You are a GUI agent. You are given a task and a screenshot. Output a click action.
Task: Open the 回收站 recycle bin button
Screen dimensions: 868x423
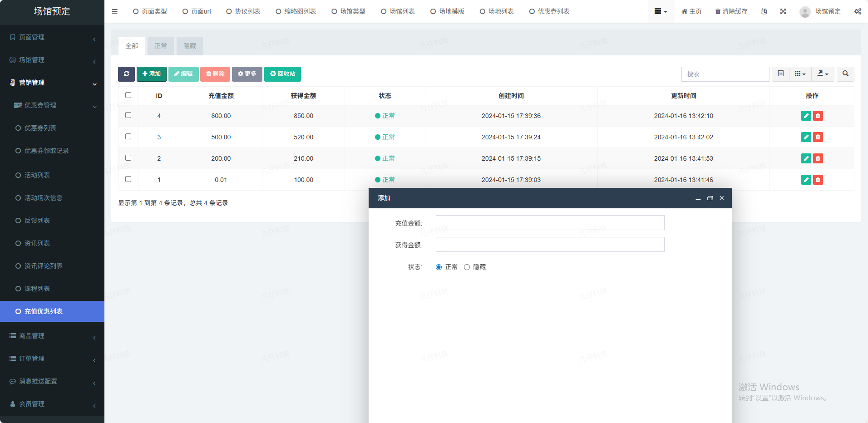282,74
